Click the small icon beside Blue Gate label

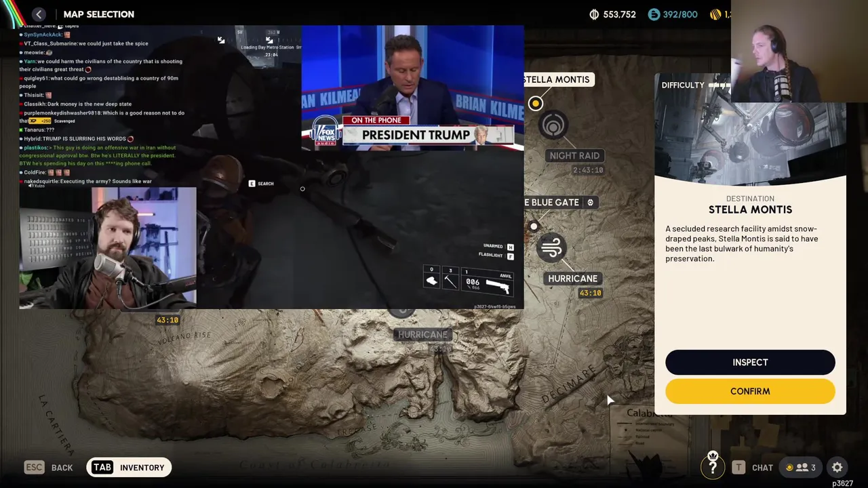[590, 202]
